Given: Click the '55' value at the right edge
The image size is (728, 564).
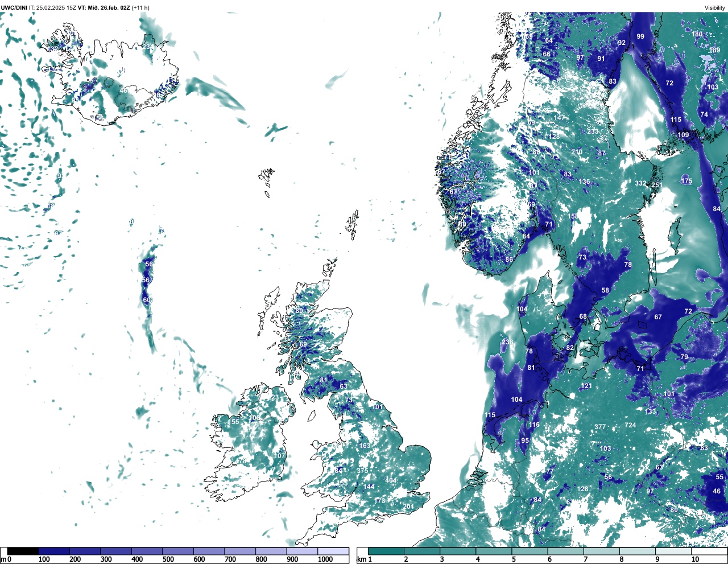Looking at the screenshot, I should click(x=720, y=477).
